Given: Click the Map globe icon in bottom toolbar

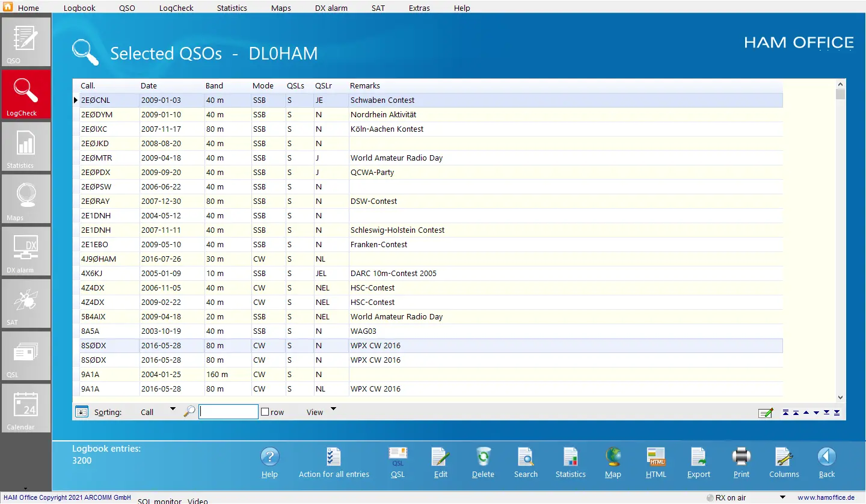Looking at the screenshot, I should [613, 457].
